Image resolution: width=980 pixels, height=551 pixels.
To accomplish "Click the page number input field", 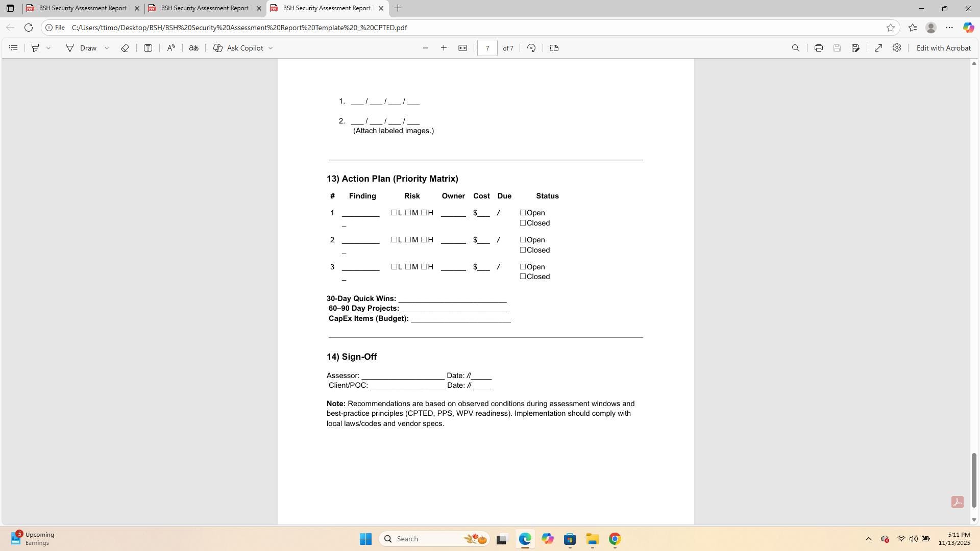I will coord(487,48).
